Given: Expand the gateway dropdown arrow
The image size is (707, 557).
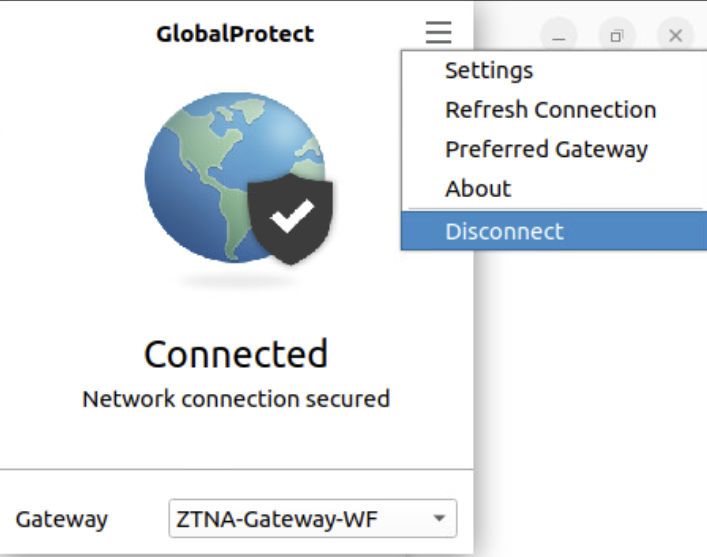Looking at the screenshot, I should click(x=438, y=519).
